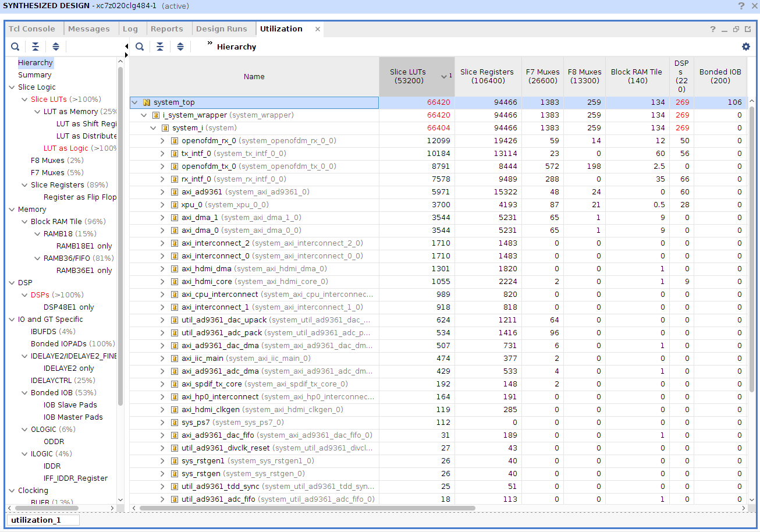
Task: Select Summary in the sidebar
Action: pos(35,75)
